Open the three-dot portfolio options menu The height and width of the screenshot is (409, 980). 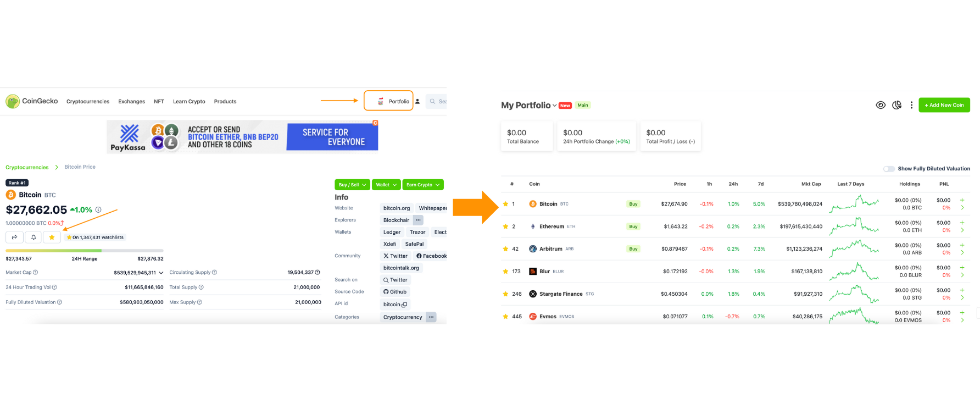[x=911, y=105]
